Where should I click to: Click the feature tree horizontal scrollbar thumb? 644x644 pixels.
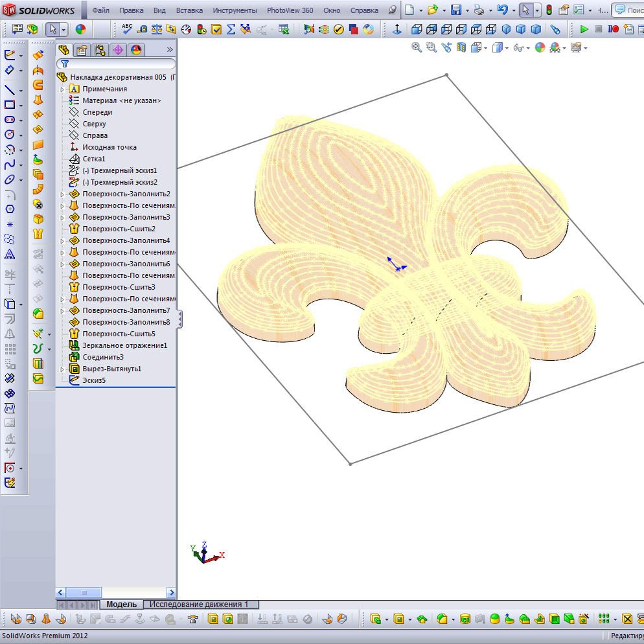click(83, 592)
